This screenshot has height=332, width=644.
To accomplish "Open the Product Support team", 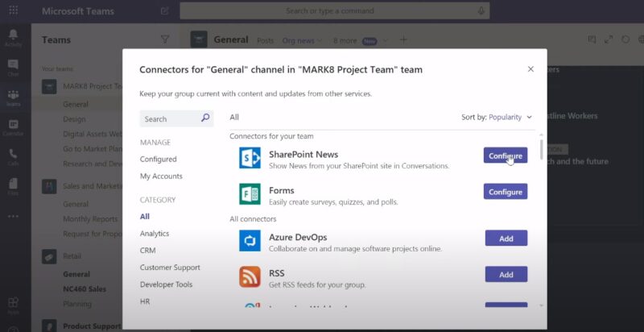I will (92, 326).
